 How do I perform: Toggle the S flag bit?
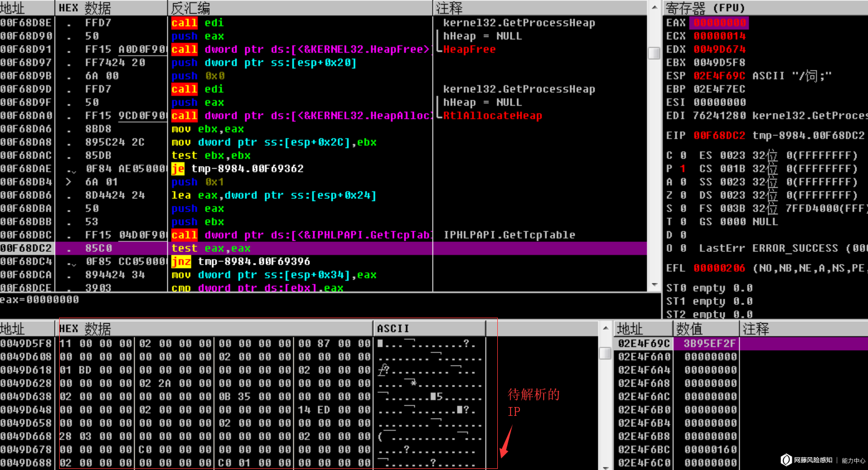[x=683, y=208]
